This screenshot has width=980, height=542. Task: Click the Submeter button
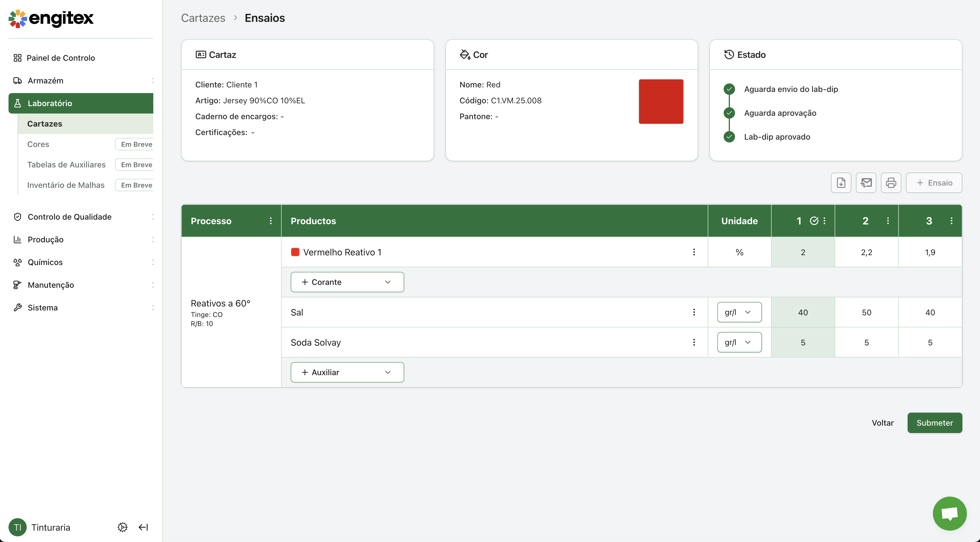click(934, 423)
